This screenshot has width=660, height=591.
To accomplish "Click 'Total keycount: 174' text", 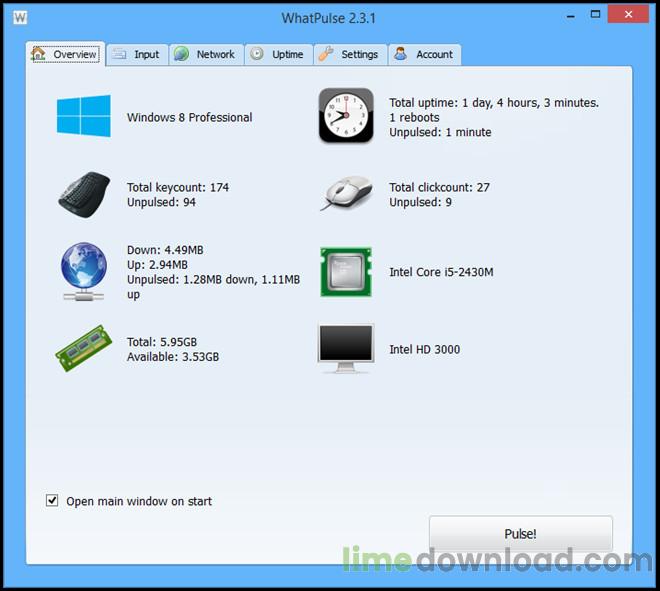I will (178, 187).
